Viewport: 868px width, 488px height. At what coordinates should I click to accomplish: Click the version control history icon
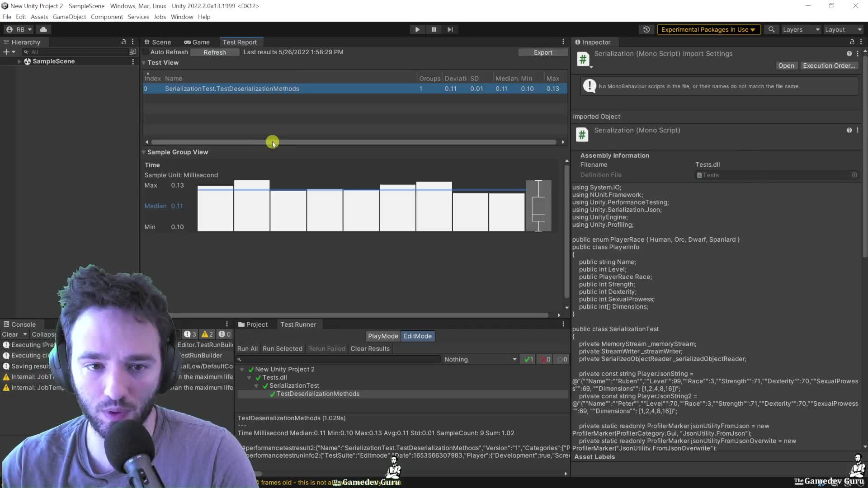point(646,29)
